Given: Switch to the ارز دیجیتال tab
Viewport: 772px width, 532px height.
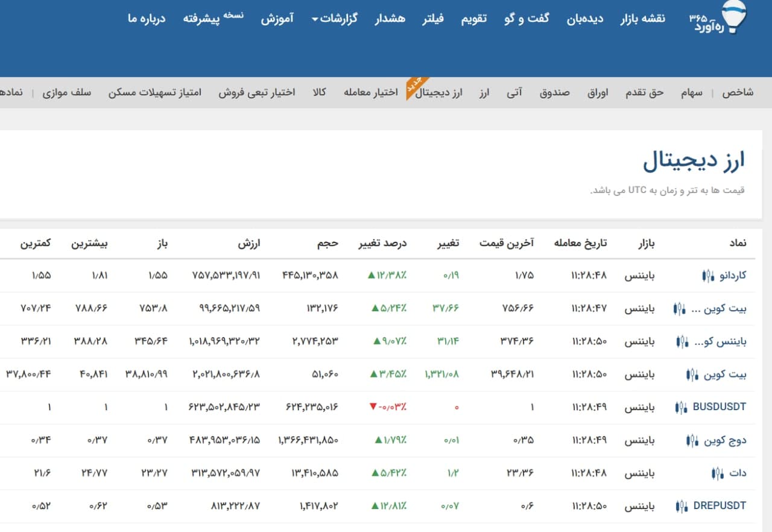Looking at the screenshot, I should [x=439, y=93].
